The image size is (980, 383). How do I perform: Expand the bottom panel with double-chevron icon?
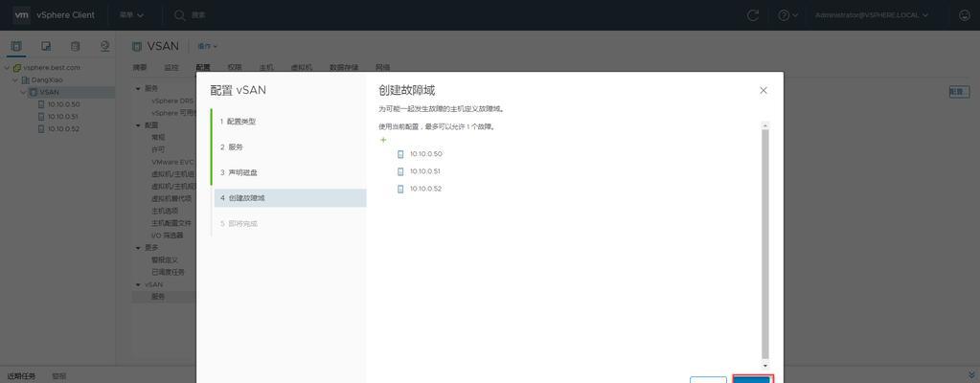[970, 375]
